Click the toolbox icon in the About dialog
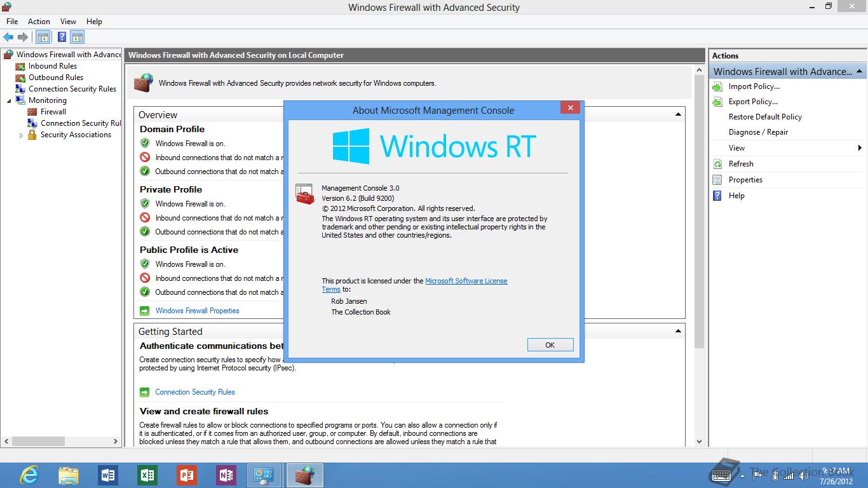 tap(305, 194)
